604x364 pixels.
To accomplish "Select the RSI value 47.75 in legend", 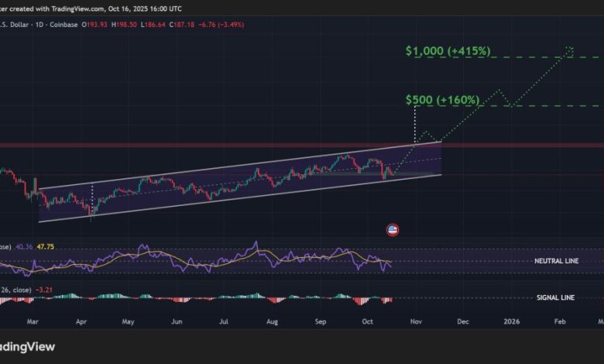I will pos(48,247).
